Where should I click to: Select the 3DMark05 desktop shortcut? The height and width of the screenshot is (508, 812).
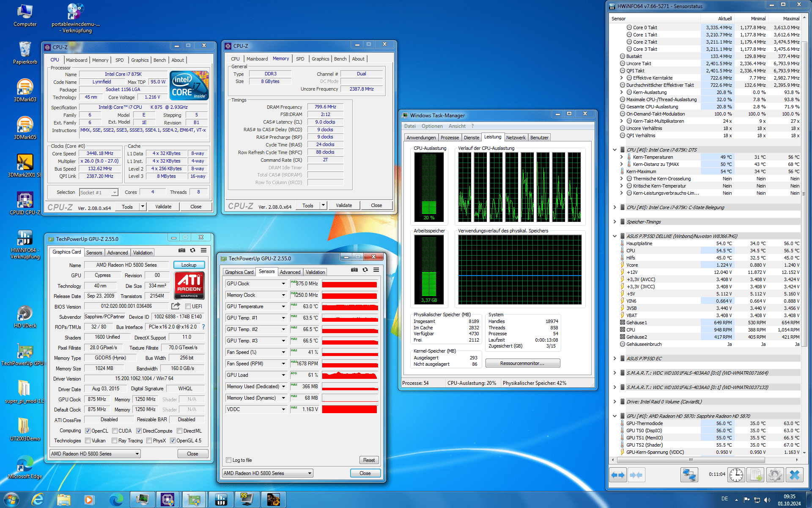pos(25,128)
